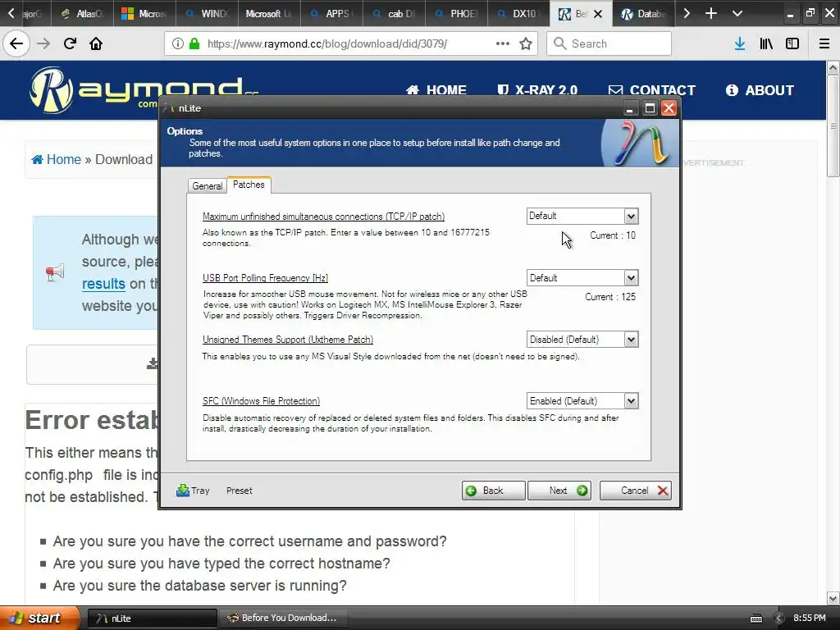Open Firefox library icon
840x630 pixels.
(766, 43)
